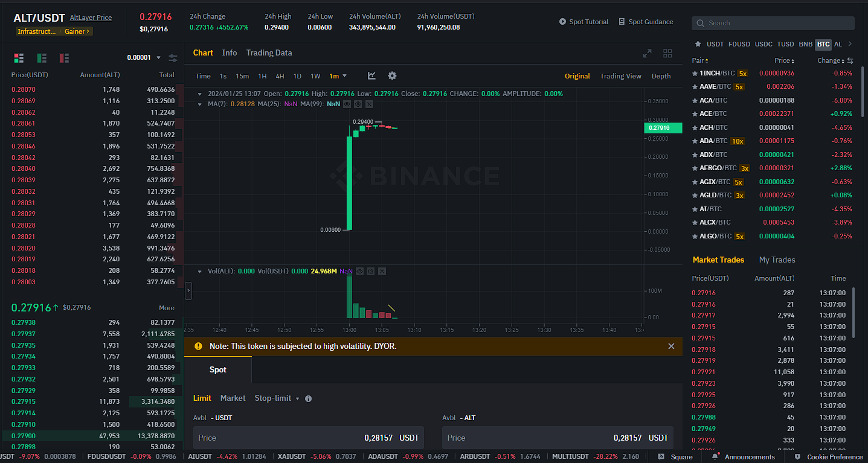
Task: Toggle MA indicator visibility eye icon
Action: pos(347,104)
